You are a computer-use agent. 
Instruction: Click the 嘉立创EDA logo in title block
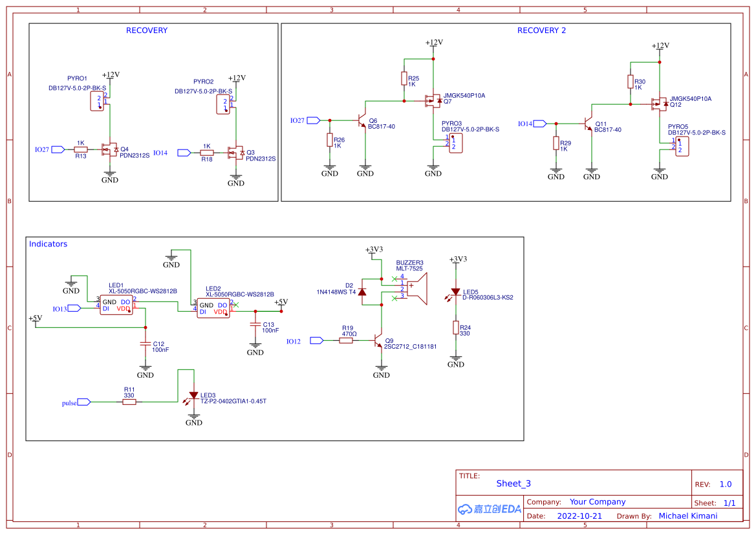(x=489, y=508)
